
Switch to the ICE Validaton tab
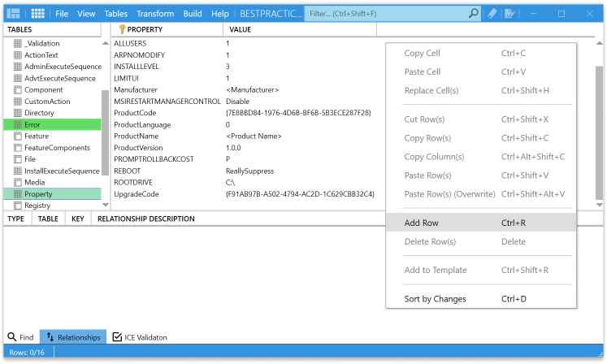coord(140,337)
